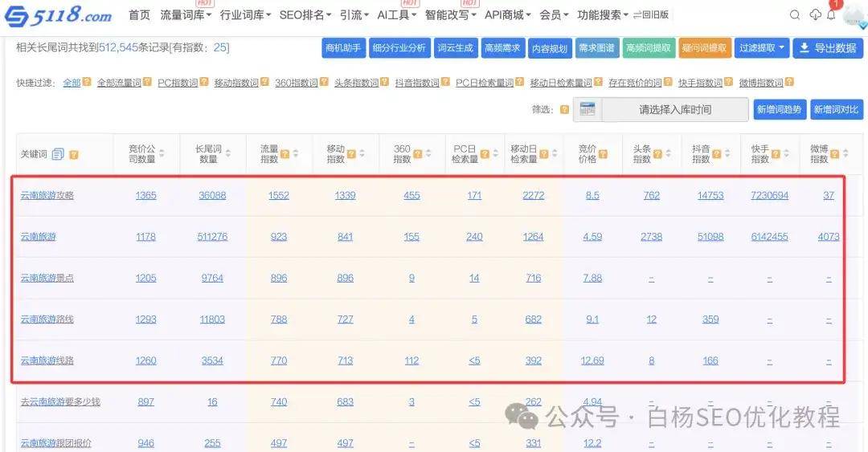Click the 高频需求 button
The image size is (868, 452).
click(x=502, y=48)
